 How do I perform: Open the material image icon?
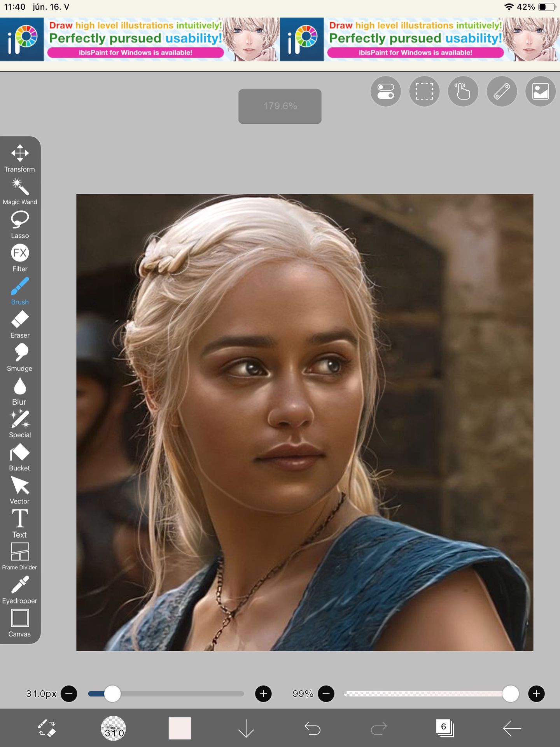pos(540,91)
